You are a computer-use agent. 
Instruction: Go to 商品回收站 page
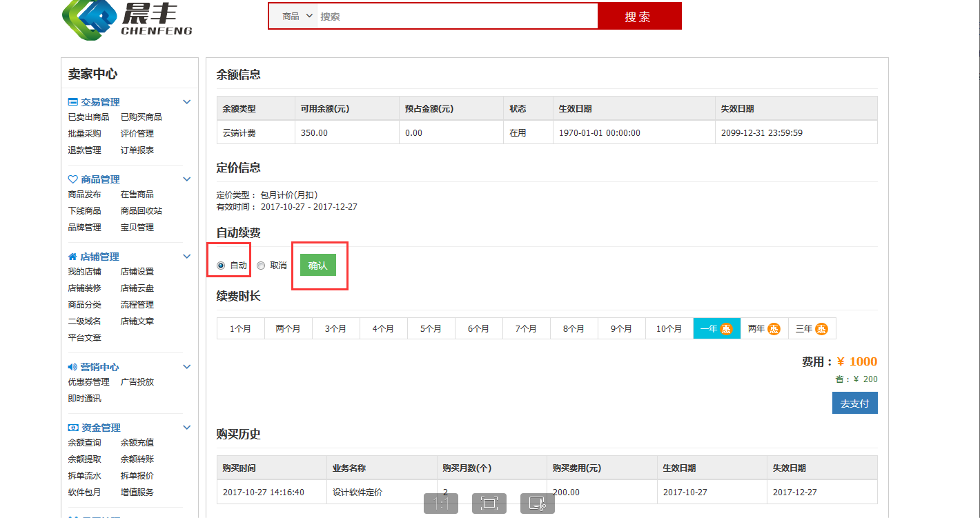pos(141,211)
